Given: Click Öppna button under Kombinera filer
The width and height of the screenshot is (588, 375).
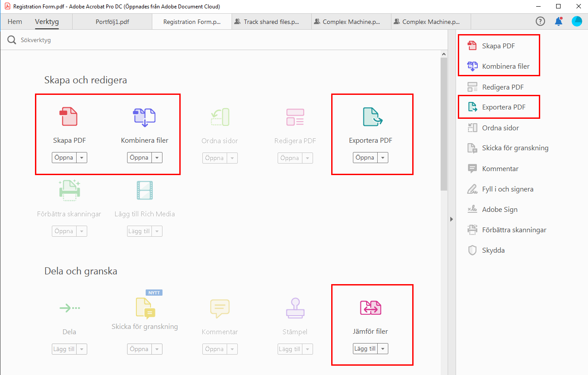Looking at the screenshot, I should [x=139, y=157].
